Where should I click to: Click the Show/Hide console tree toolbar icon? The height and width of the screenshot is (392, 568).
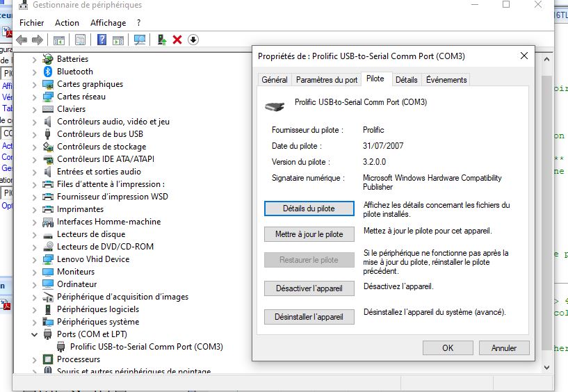click(59, 40)
